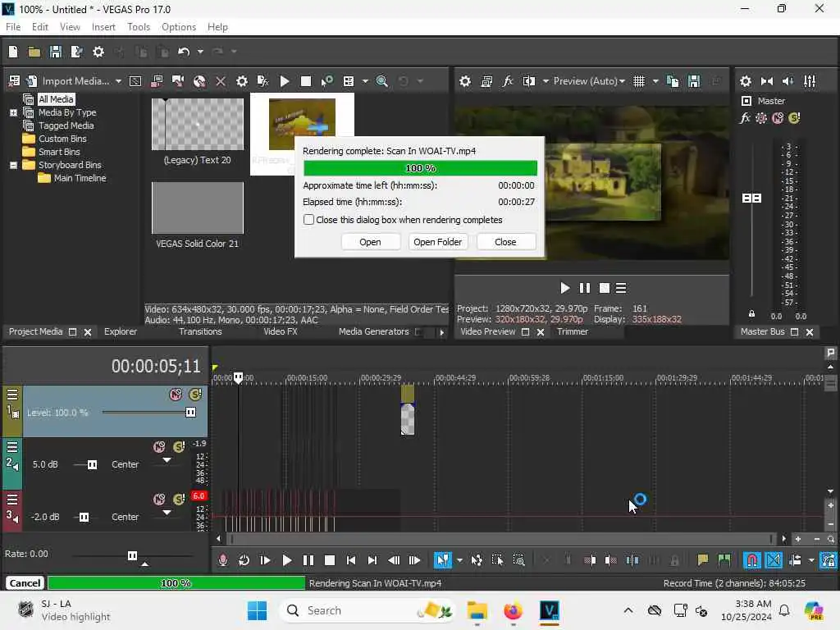
Task: Mute audio track 2
Action: [159, 447]
